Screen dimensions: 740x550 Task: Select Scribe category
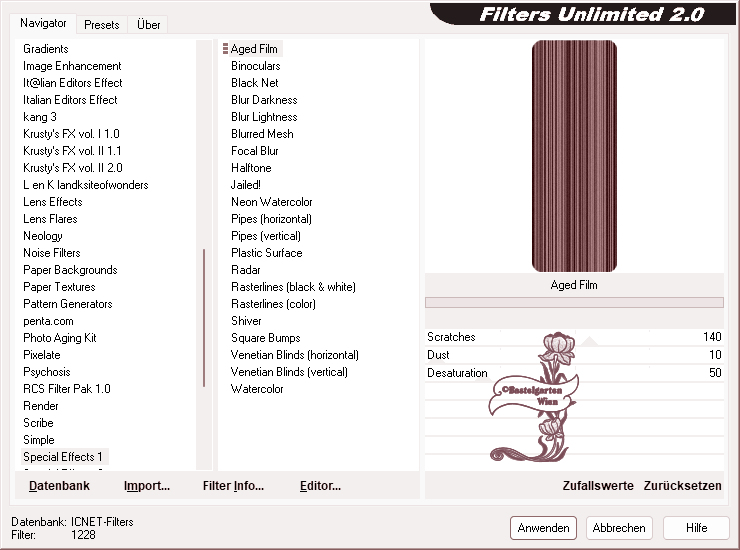38,423
